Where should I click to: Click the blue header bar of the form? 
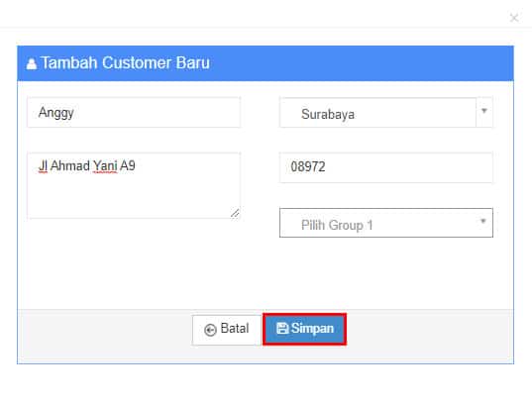tap(266, 63)
